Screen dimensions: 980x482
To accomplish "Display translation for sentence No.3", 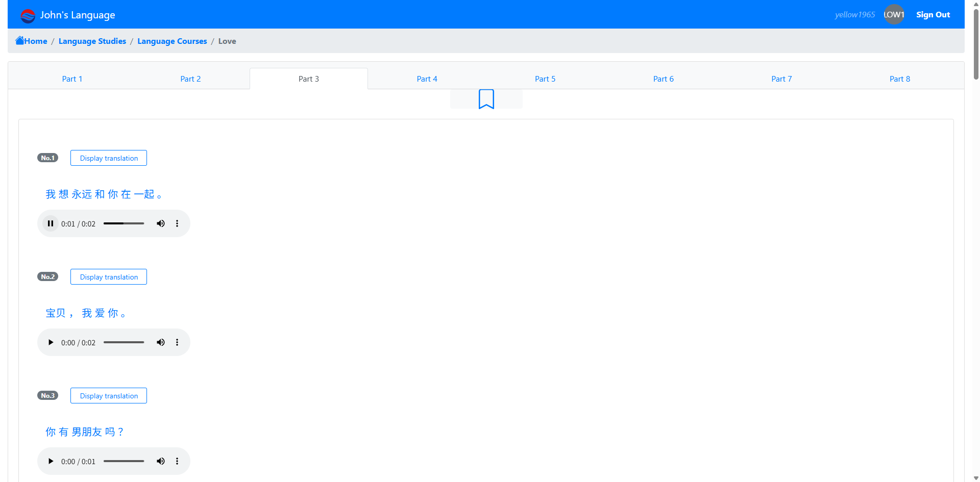I will click(109, 396).
